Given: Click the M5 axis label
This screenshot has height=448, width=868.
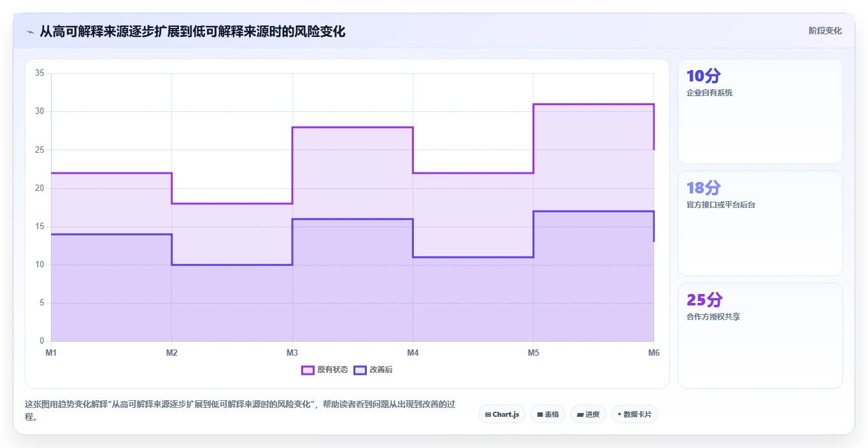Looking at the screenshot, I should tap(533, 353).
